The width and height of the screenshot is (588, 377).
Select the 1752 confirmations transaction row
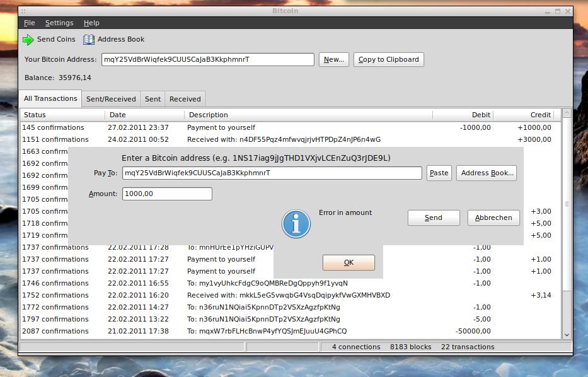[x=291, y=295]
